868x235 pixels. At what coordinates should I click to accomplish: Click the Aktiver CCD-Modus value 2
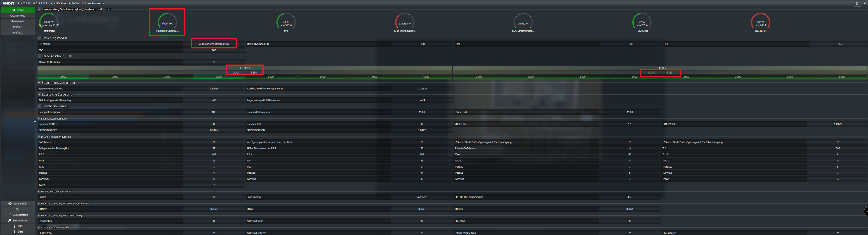tap(214, 62)
